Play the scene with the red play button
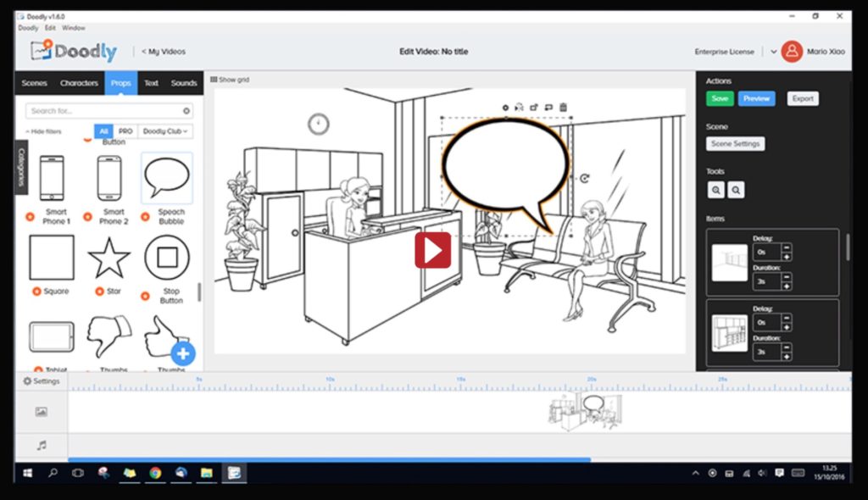 click(433, 250)
